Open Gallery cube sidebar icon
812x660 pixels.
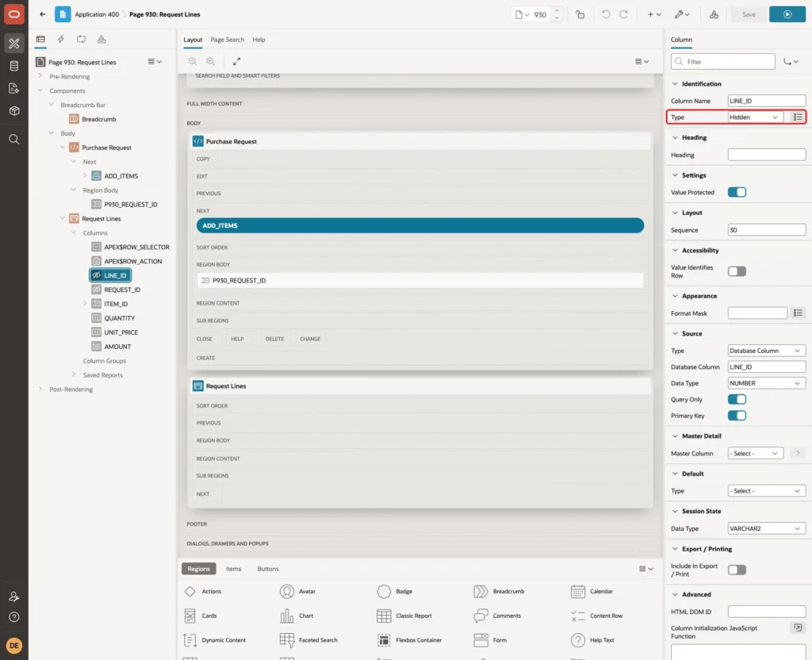(x=14, y=111)
